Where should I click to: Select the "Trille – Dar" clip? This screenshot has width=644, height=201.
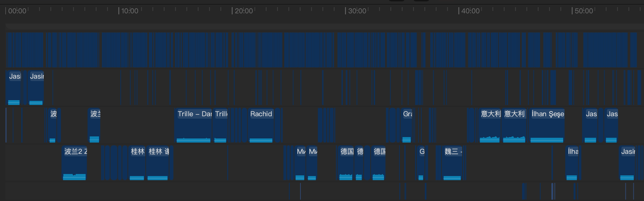tap(194, 125)
